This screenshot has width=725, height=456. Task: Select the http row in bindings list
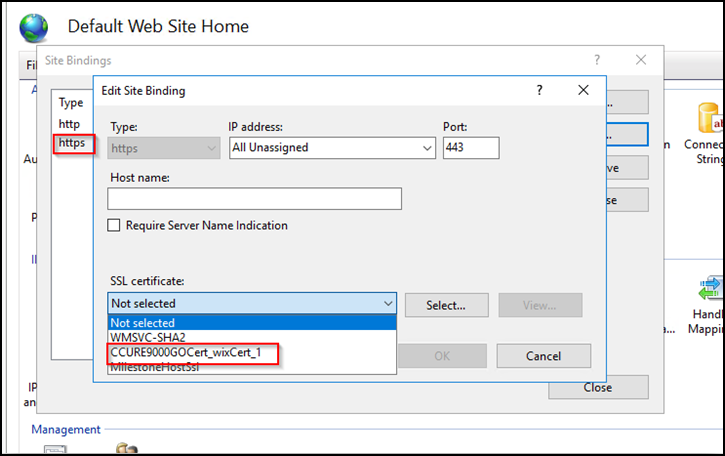click(x=69, y=123)
